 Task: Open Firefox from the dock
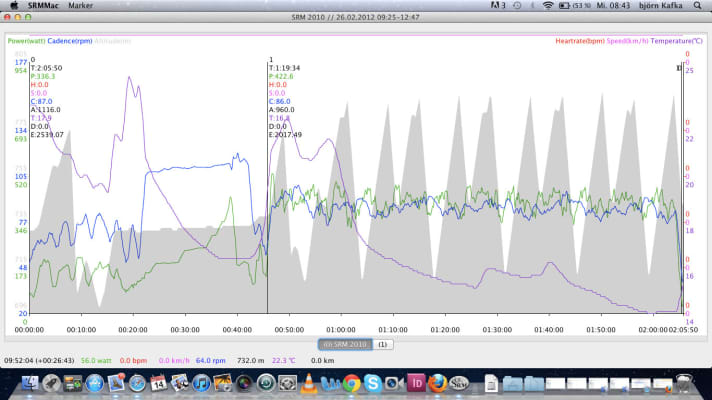point(436,382)
